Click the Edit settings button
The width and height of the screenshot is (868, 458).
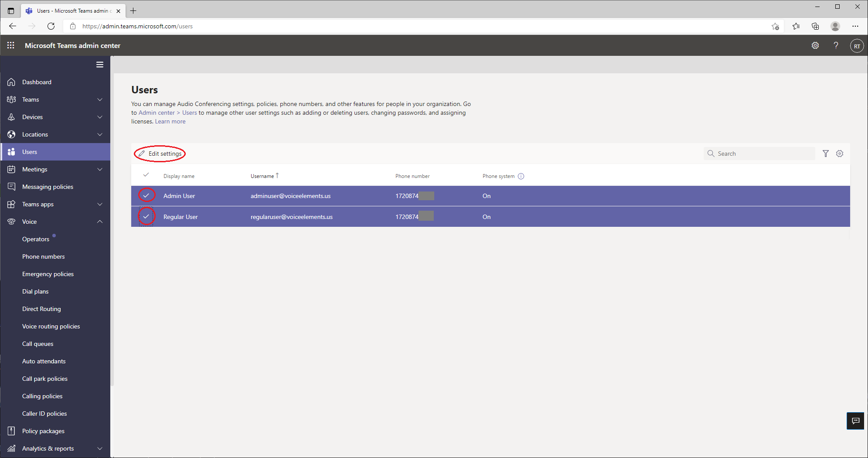pos(160,154)
